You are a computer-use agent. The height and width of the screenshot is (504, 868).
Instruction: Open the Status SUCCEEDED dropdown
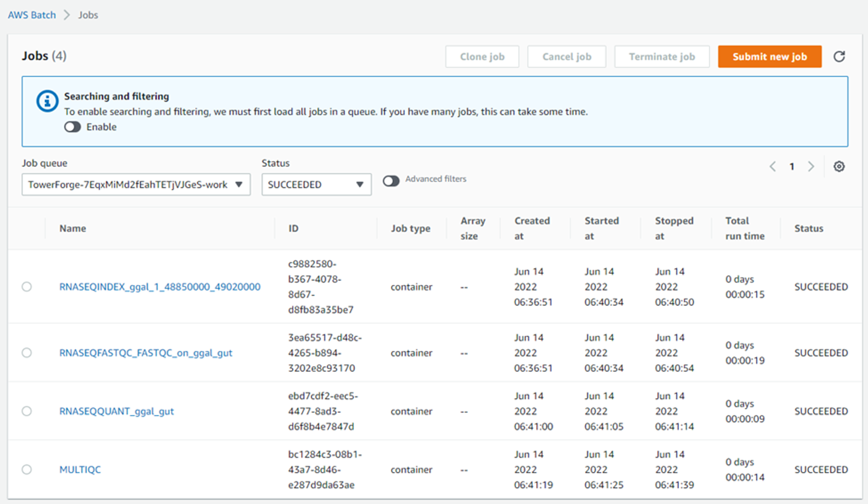[x=316, y=184]
